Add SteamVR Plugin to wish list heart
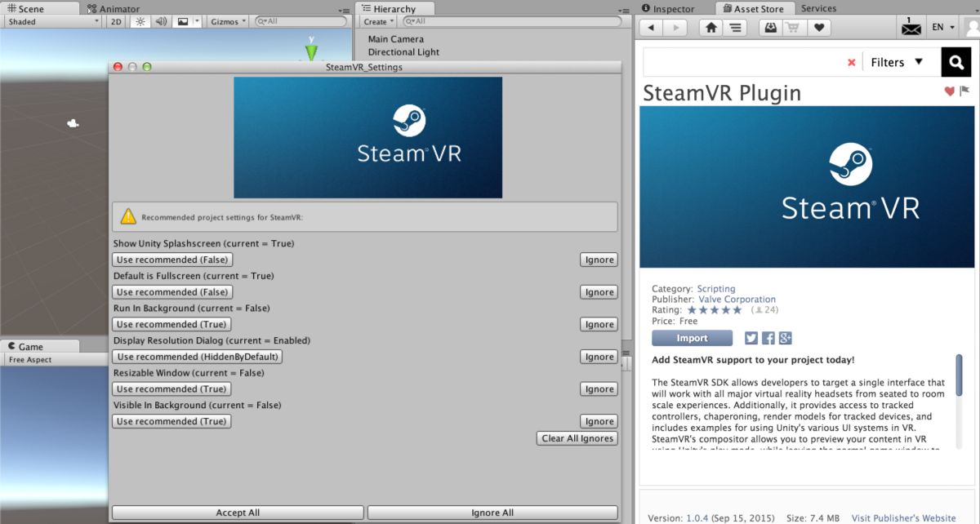Viewport: 980px width, 524px height. coord(950,91)
